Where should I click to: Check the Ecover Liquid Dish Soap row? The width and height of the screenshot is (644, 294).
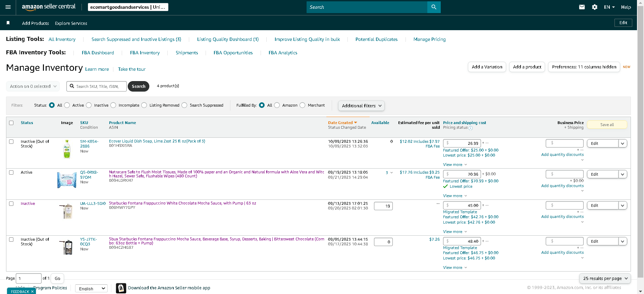11,142
